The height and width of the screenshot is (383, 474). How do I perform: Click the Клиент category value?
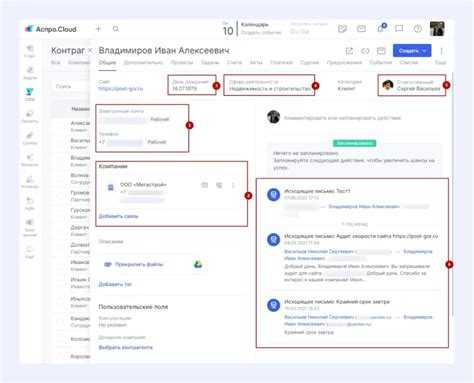[x=346, y=89]
